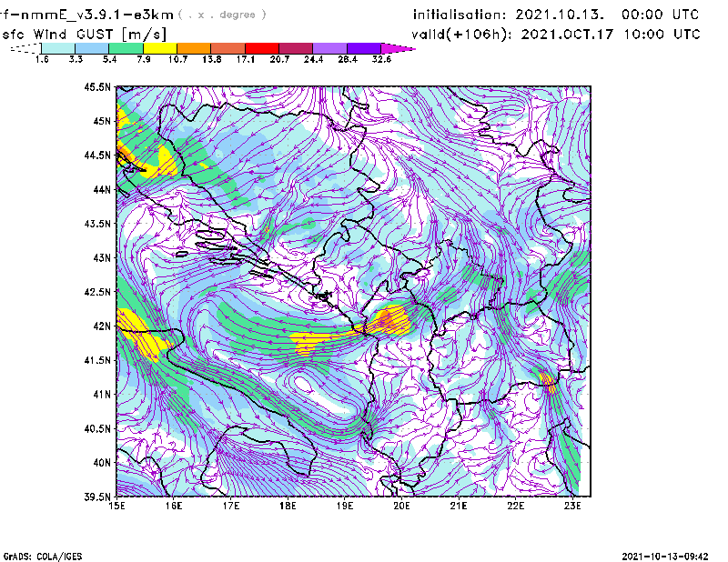The image size is (728, 562).
Task: Click the red legend swatch (17.1–20.7)
Action: coord(262,48)
